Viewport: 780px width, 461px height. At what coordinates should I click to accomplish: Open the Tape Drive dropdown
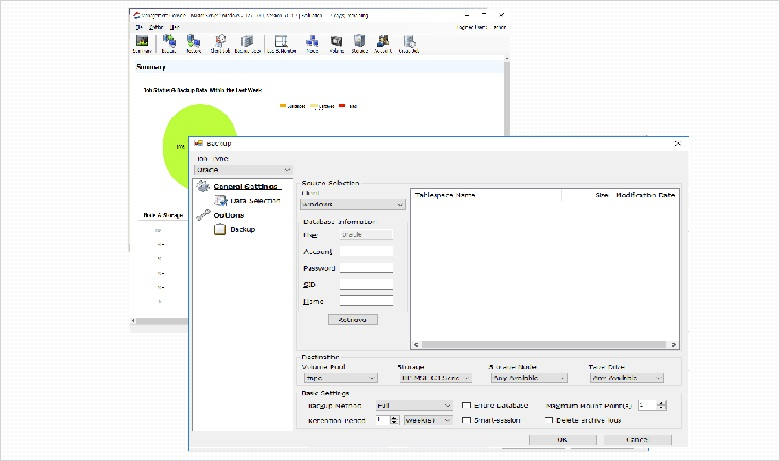tap(627, 378)
